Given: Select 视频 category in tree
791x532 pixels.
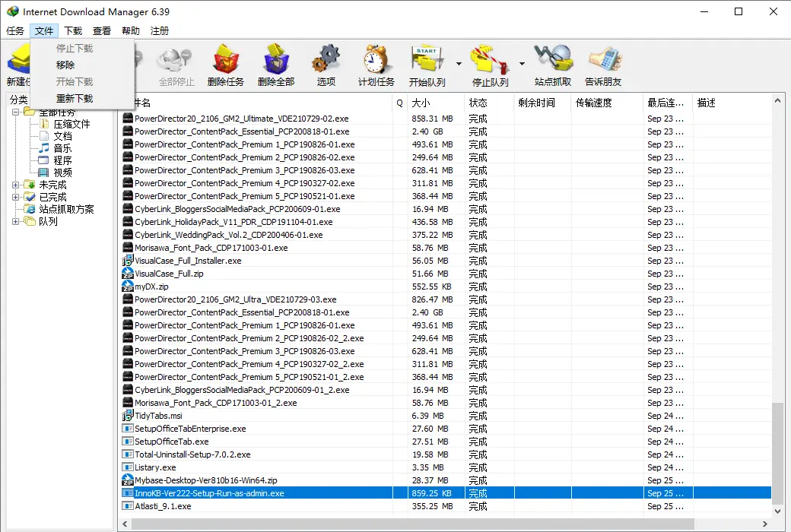Looking at the screenshot, I should [62, 173].
